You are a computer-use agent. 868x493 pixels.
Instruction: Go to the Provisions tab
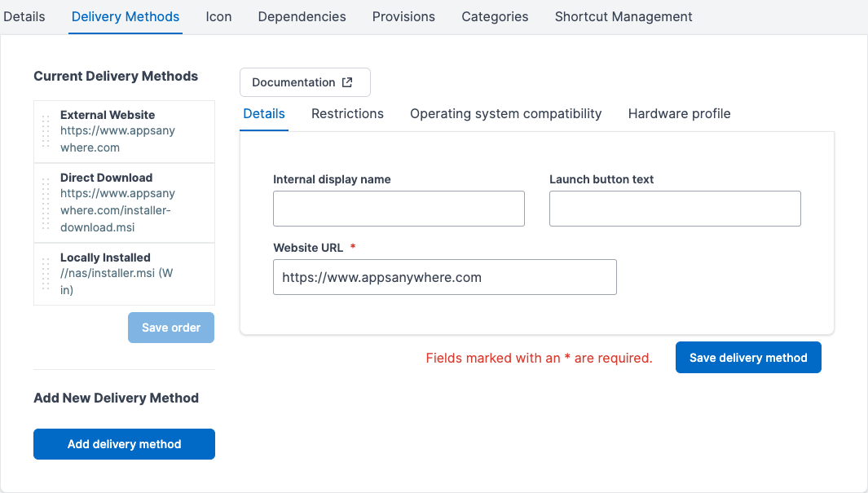[403, 16]
